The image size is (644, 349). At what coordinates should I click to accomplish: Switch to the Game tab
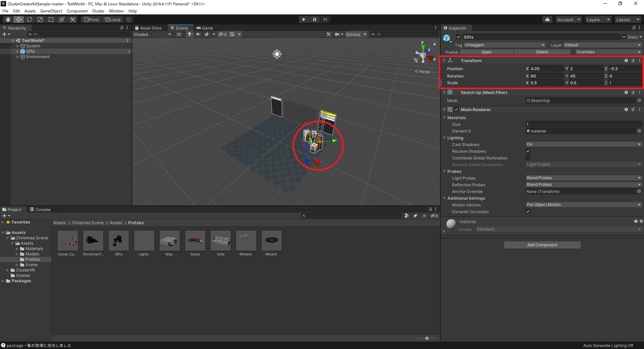(204, 28)
